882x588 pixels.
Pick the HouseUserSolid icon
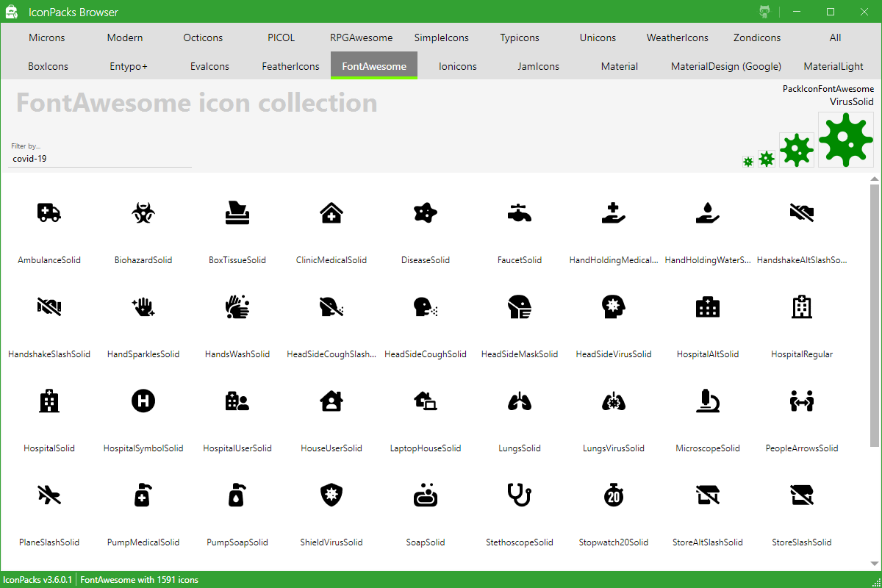[331, 401]
